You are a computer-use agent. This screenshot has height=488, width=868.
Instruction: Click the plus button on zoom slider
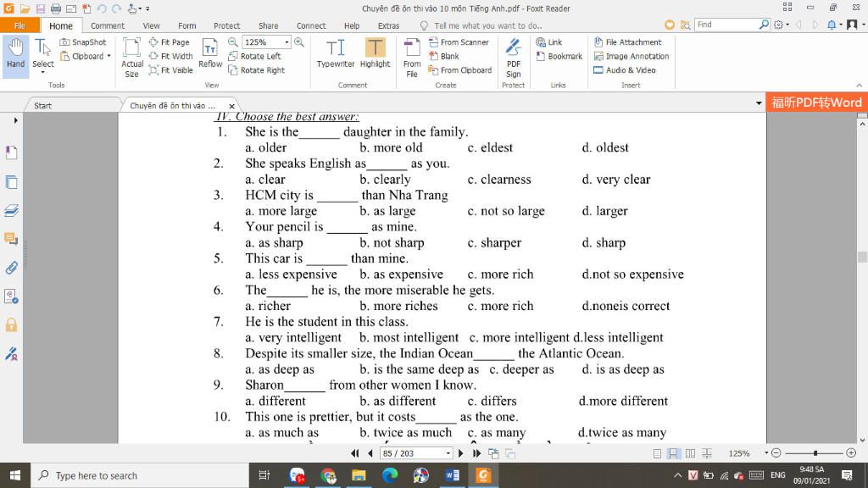(851, 452)
